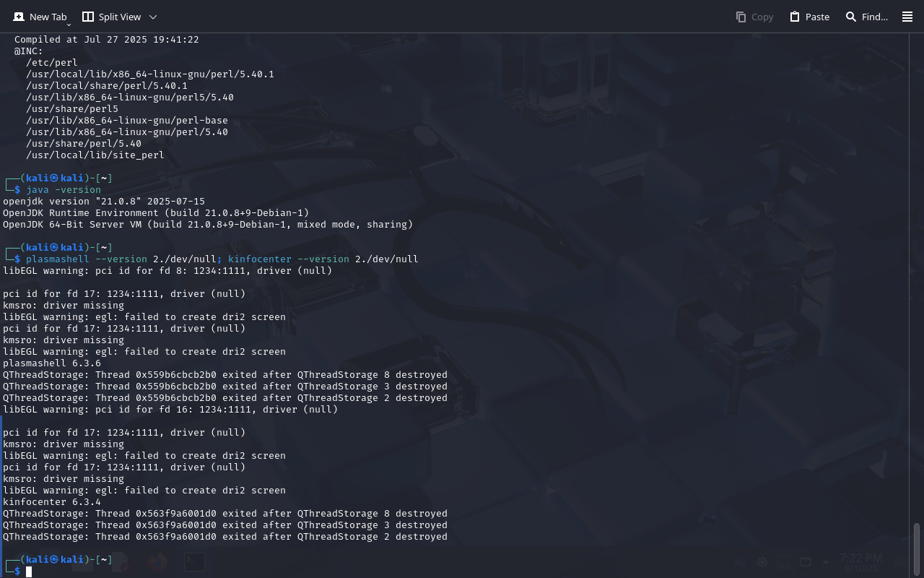Open a new terminal tab
Image resolution: width=924 pixels, height=578 pixels.
[40, 17]
